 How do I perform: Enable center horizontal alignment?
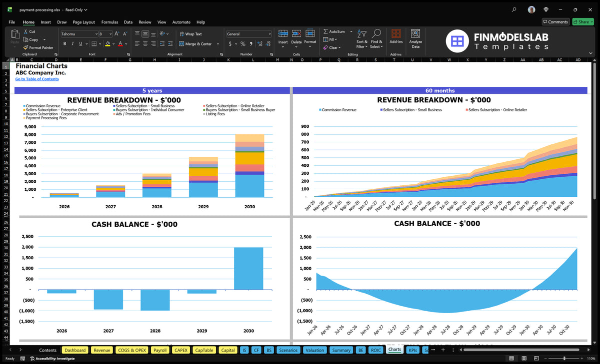[x=145, y=44]
